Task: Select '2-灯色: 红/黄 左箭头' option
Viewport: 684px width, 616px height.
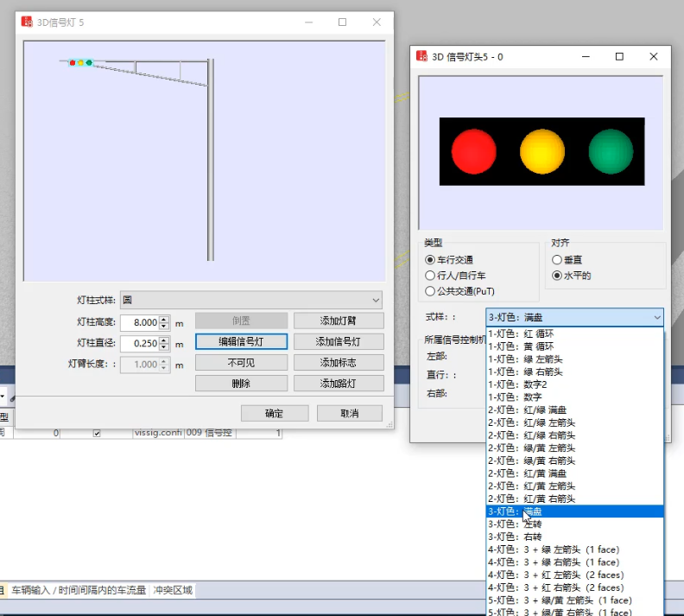Action: pyautogui.click(x=574, y=486)
